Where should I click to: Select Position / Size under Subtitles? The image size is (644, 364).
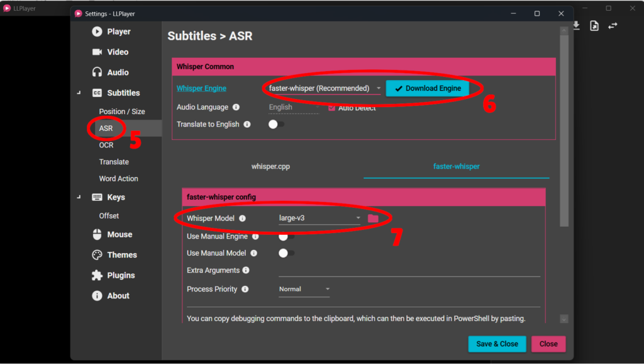coord(122,111)
